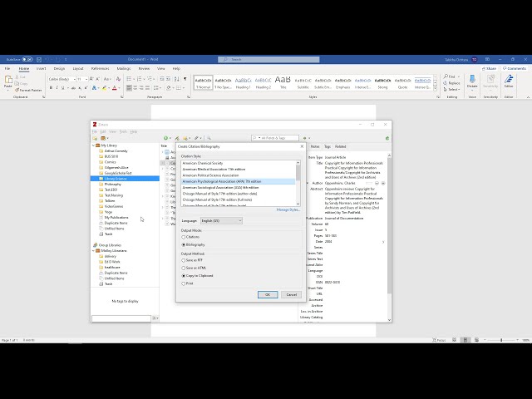Open the Tools menu in Zotero

[123, 131]
